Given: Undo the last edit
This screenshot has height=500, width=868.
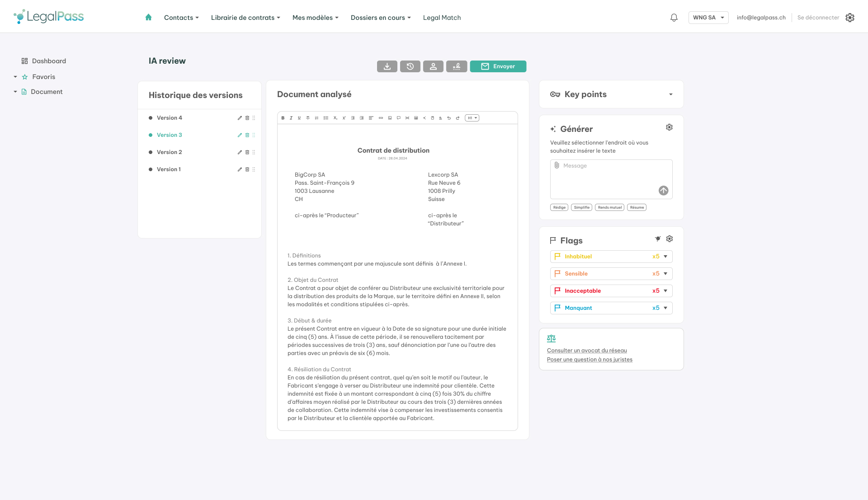Looking at the screenshot, I should tap(449, 118).
